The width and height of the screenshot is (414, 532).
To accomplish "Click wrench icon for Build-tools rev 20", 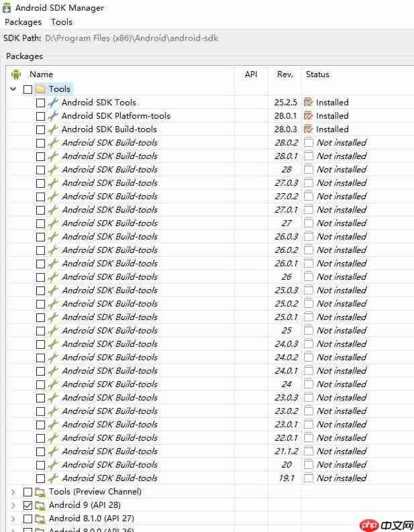I will (x=53, y=464).
